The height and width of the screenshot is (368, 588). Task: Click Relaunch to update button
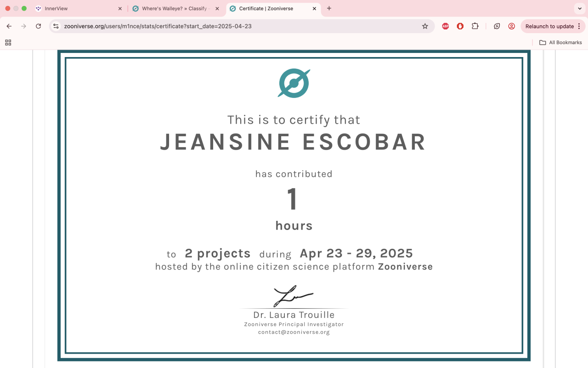coord(549,26)
